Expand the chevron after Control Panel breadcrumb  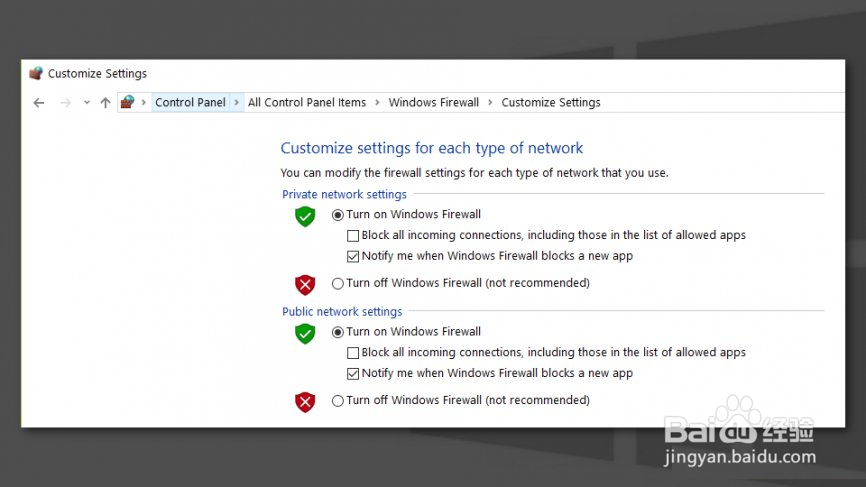pyautogui.click(x=237, y=102)
